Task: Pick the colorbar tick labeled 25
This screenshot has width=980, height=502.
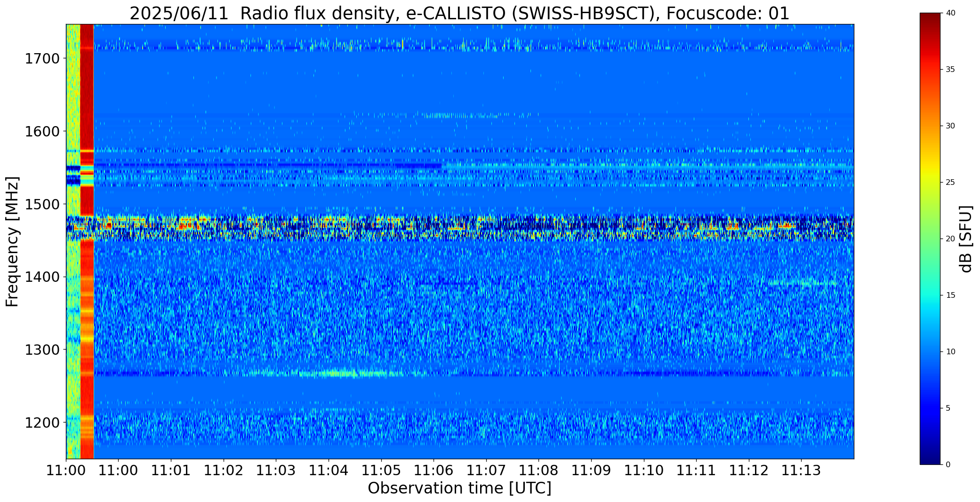Action: click(950, 183)
